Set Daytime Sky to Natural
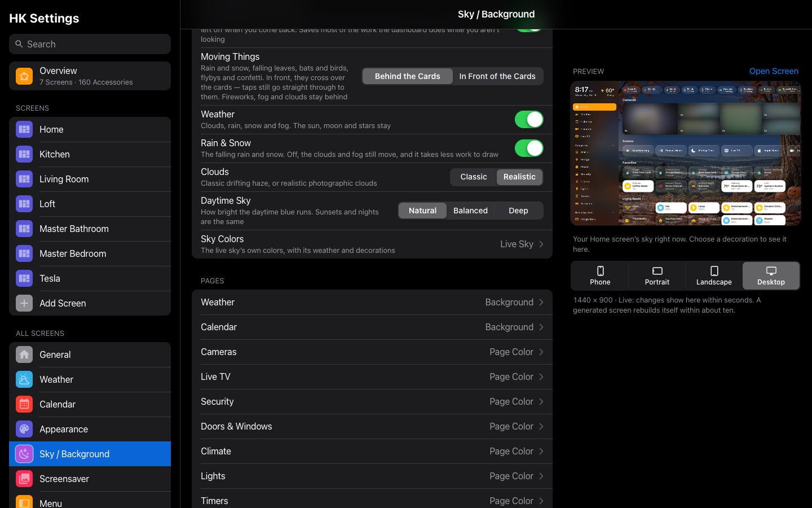The height and width of the screenshot is (508, 812). click(422, 211)
